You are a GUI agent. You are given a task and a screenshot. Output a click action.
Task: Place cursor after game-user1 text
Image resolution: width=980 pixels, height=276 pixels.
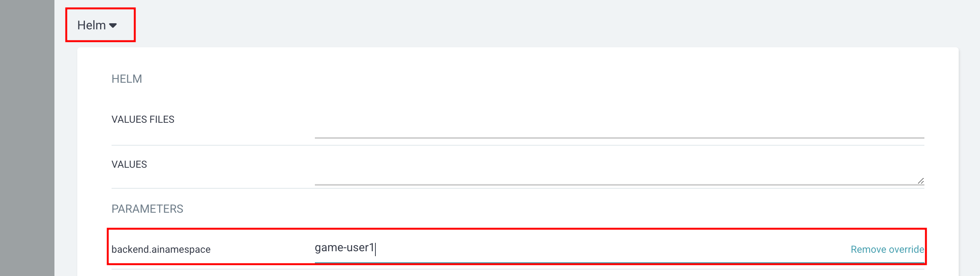(x=375, y=248)
